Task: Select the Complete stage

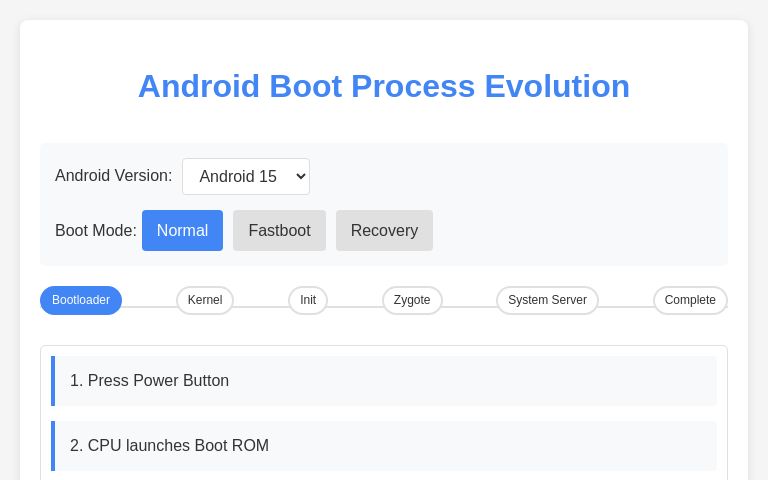Action: (690, 300)
